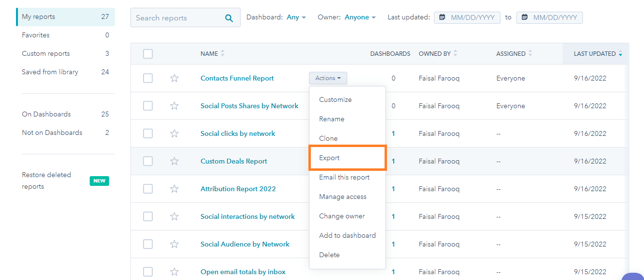Favorite the Contacts Funnel Report with its star

(x=174, y=78)
